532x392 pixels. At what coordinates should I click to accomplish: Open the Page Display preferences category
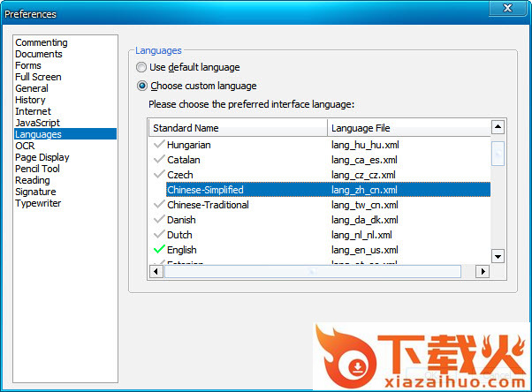[42, 157]
